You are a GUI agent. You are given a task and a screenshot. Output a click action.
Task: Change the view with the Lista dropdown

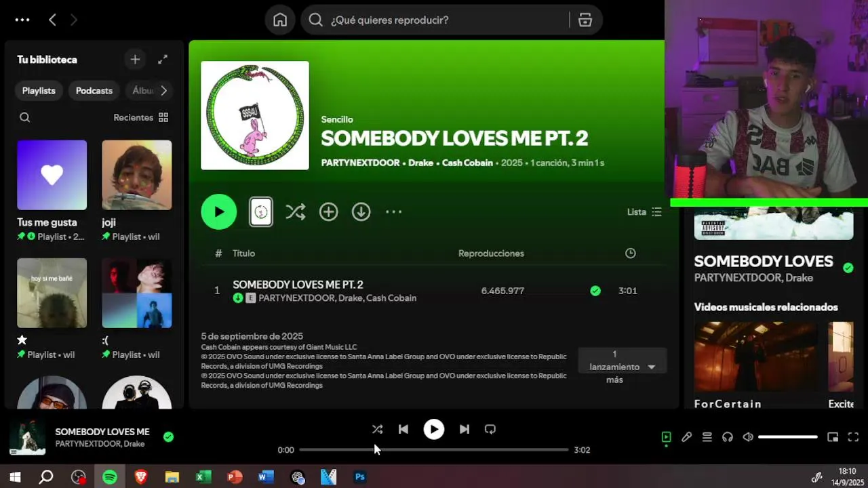[644, 212]
